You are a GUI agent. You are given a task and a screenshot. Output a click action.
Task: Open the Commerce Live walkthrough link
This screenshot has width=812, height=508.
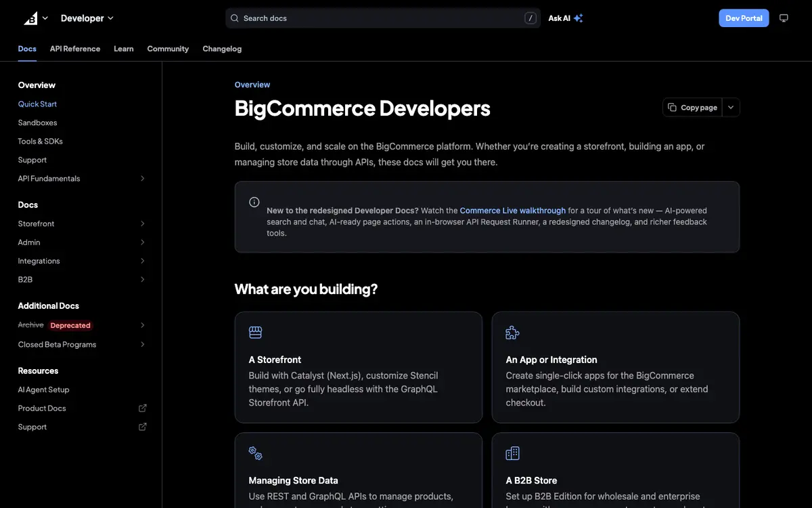513,211
